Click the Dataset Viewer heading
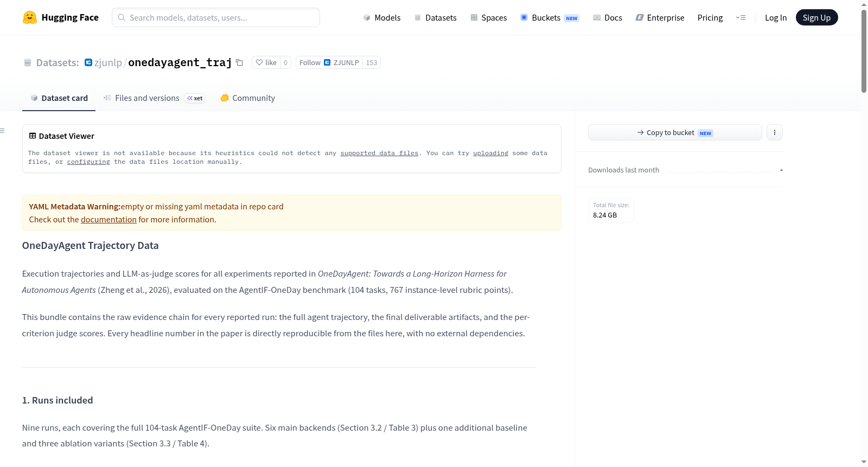This screenshot has height=467, width=868. click(67, 136)
